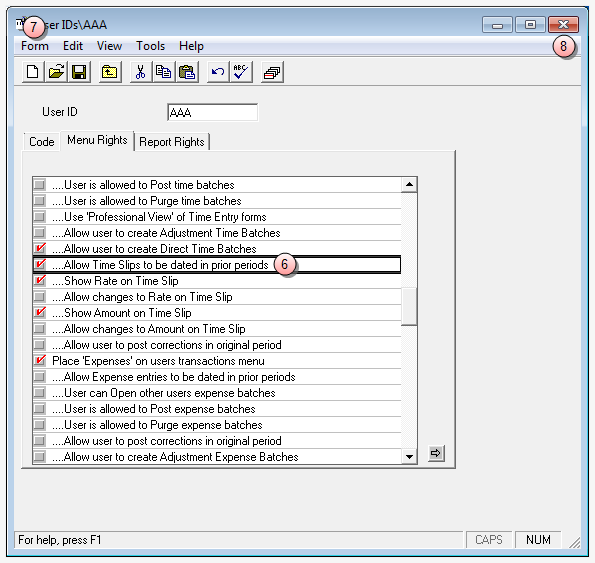Click the stacked windows toolbar icon
The width and height of the screenshot is (595, 563).
(x=272, y=72)
